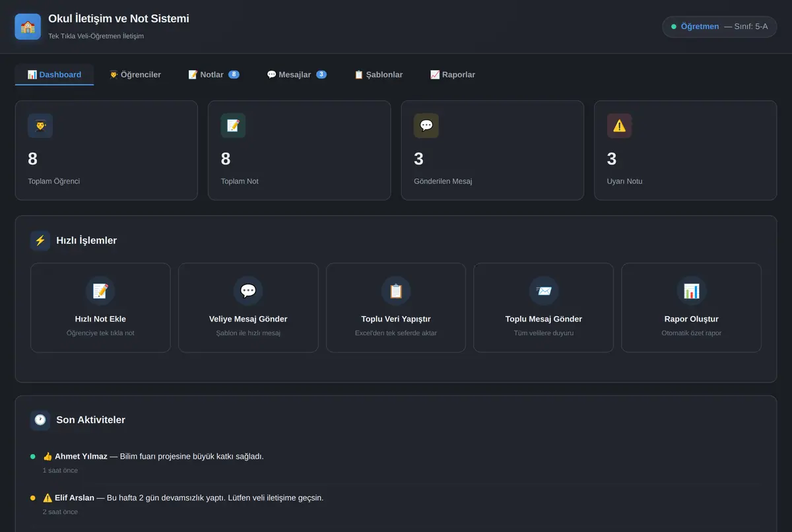The width and height of the screenshot is (792, 532).
Task: Click the clock icon beside Son Aktiviteler
Action: coord(40,420)
